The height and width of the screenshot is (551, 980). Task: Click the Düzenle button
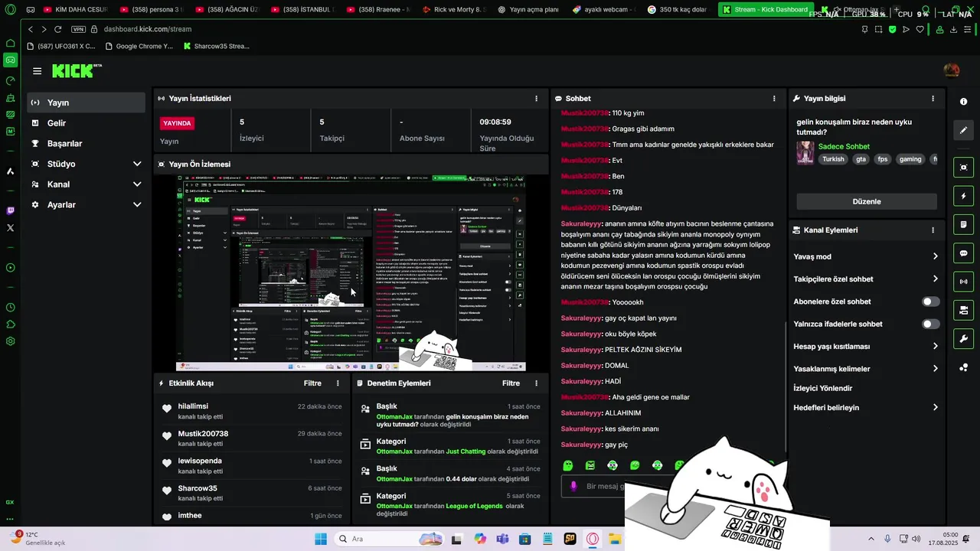click(867, 201)
